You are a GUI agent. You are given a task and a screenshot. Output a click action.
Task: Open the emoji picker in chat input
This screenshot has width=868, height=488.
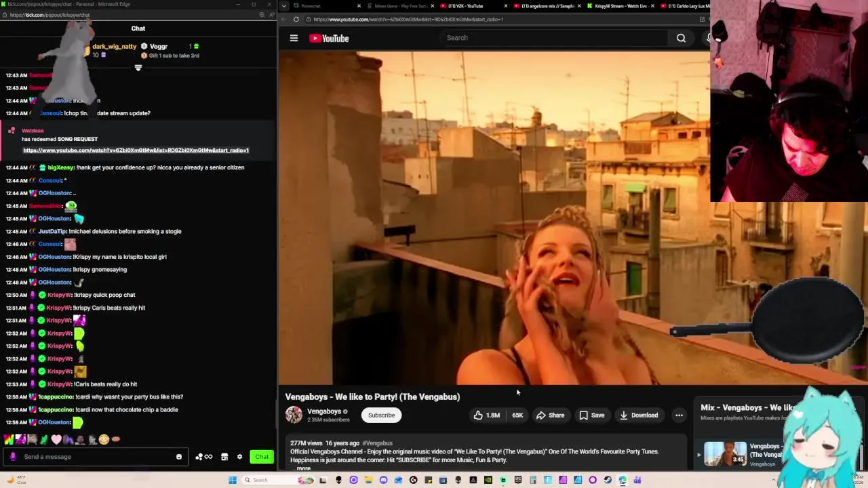pyautogui.click(x=179, y=457)
